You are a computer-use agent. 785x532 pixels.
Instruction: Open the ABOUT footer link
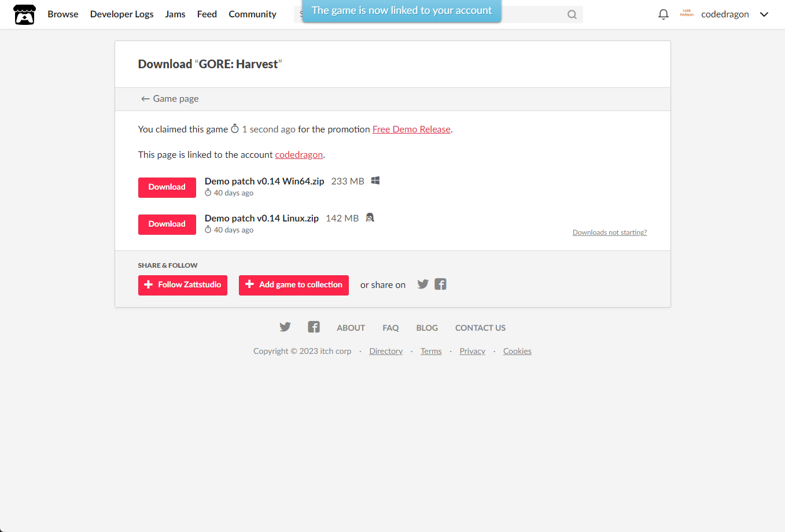(x=351, y=328)
